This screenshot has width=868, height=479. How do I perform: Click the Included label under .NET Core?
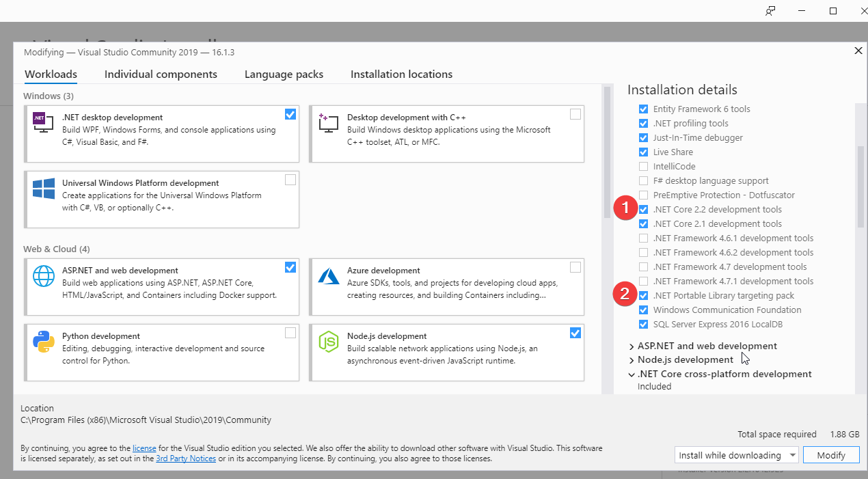click(654, 387)
